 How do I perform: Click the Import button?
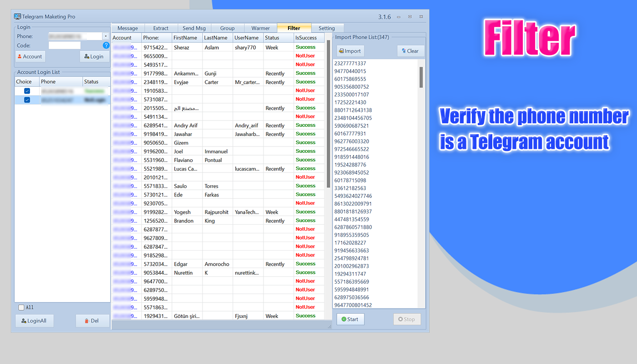point(350,51)
